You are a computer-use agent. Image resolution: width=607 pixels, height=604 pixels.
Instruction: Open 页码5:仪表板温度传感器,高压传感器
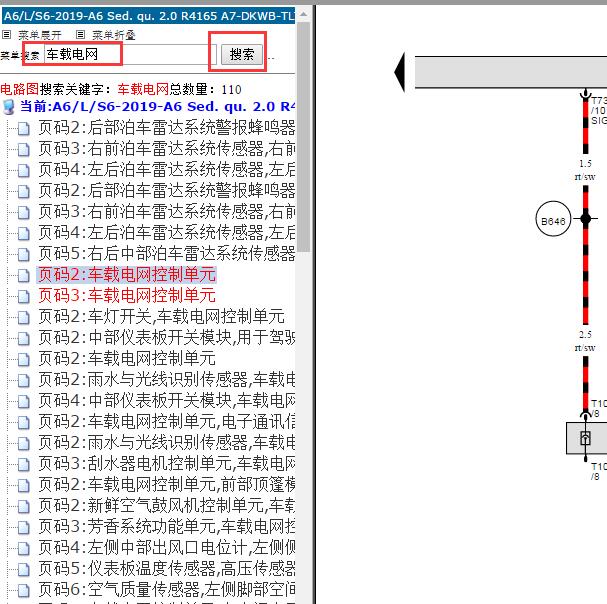[166, 568]
